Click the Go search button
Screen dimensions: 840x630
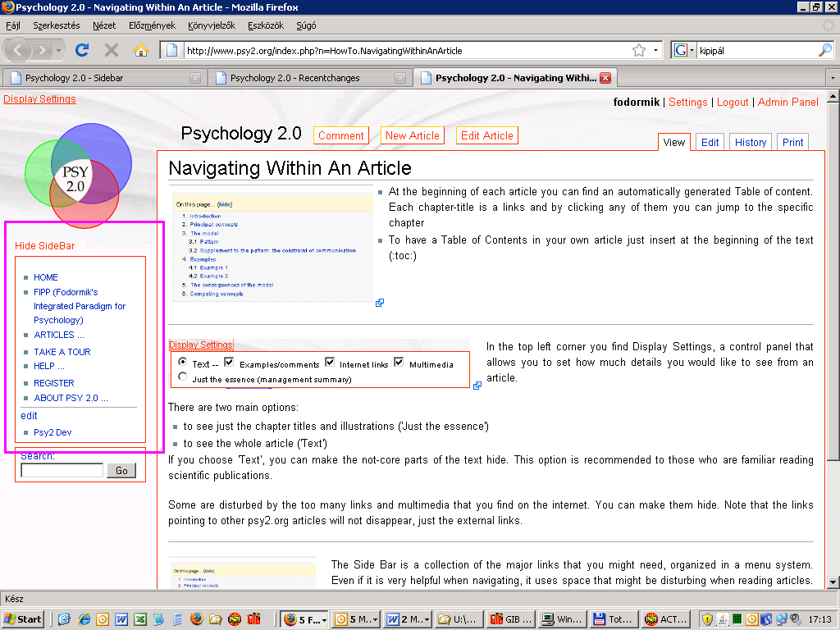pos(121,470)
